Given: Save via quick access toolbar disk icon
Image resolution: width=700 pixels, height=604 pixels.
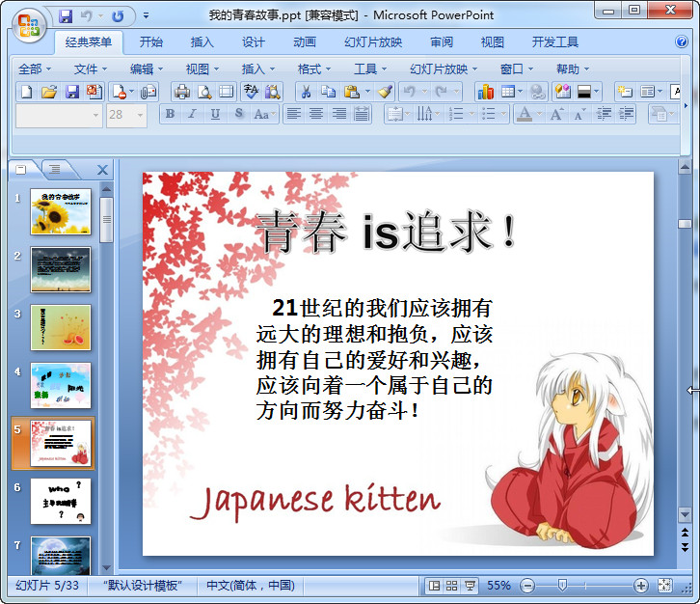Looking at the screenshot, I should pyautogui.click(x=66, y=16).
